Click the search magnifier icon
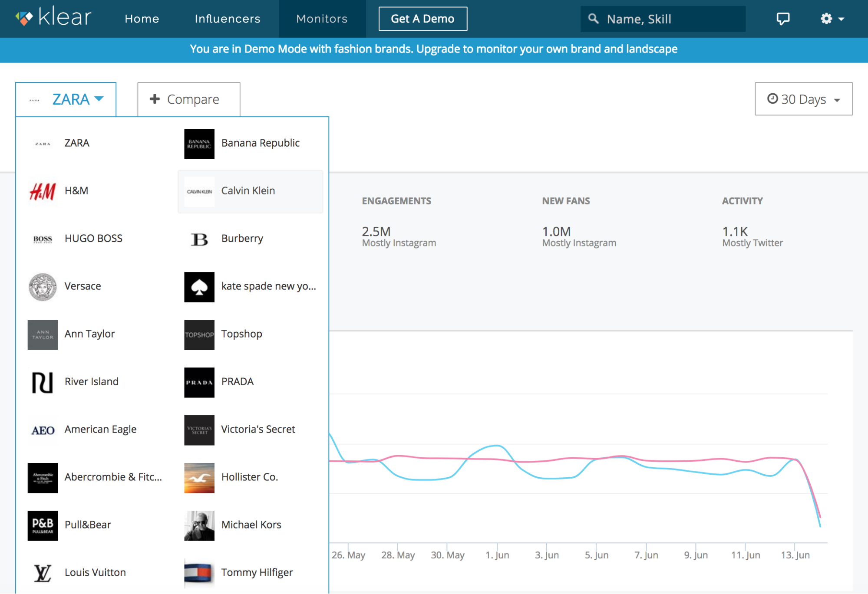 [593, 19]
